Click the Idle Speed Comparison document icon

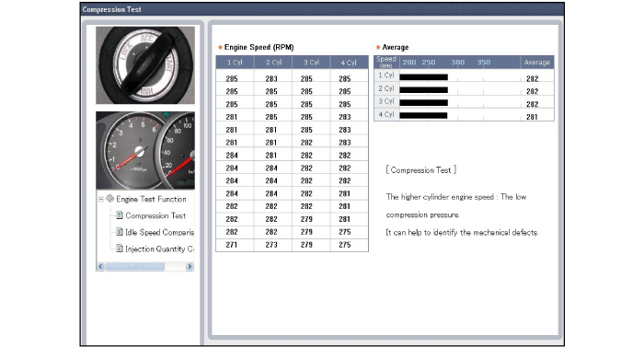pyautogui.click(x=120, y=232)
